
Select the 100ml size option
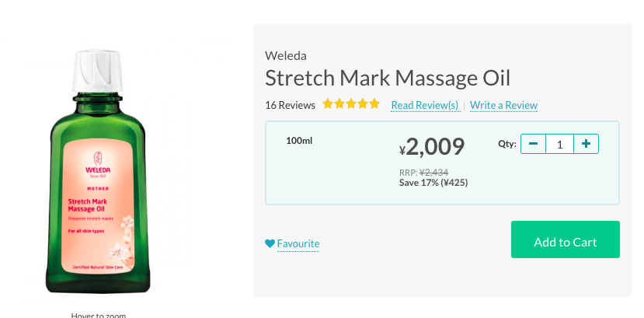(x=299, y=141)
